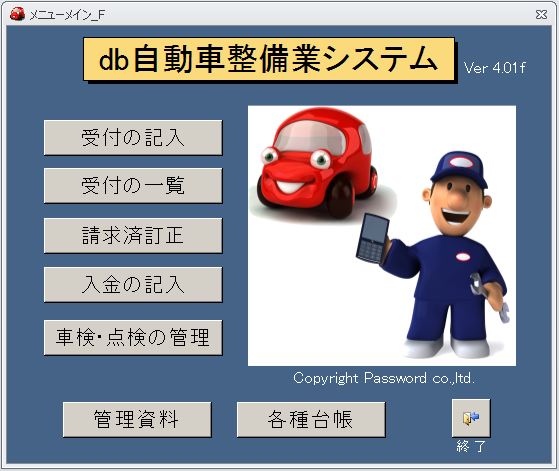Click the car and mechanic illustration
559x471 pixels.
(x=382, y=236)
